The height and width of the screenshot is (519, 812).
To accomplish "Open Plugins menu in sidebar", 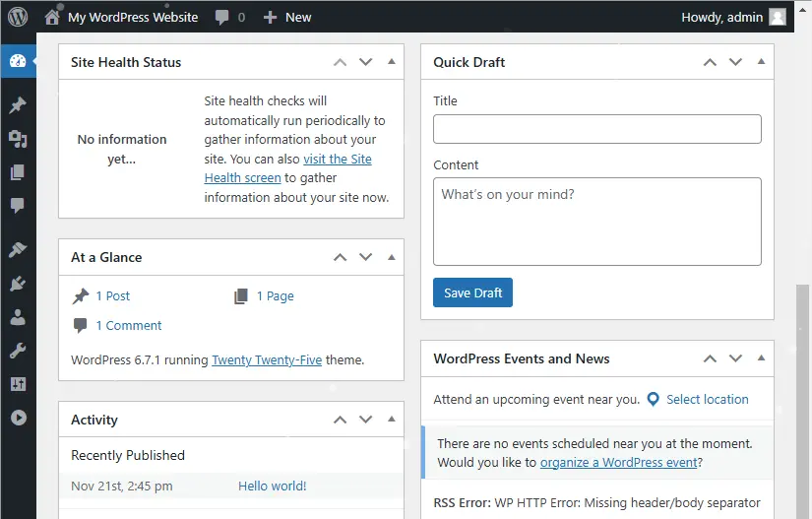I will [18, 284].
